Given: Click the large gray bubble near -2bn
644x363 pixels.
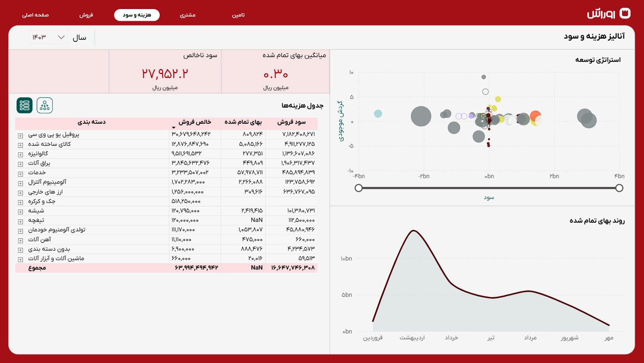Looking at the screenshot, I should click(x=421, y=116).
